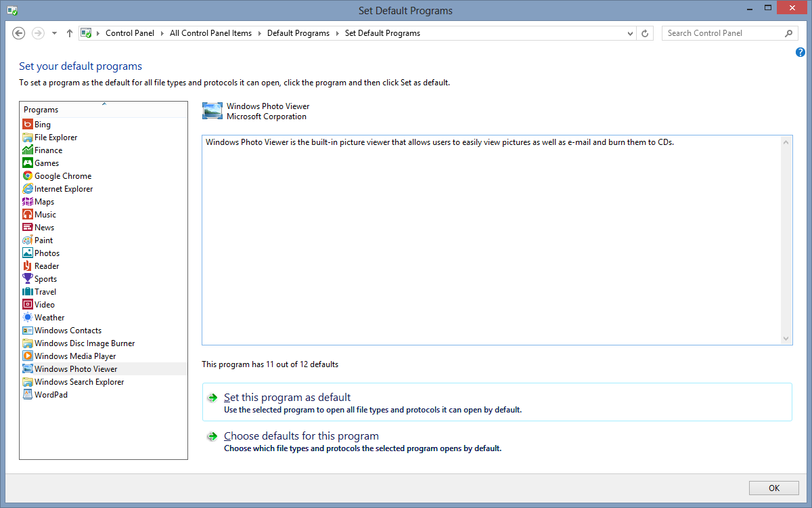Navigate to All Control Panel Items breadcrumb
The height and width of the screenshot is (508, 812).
point(210,33)
